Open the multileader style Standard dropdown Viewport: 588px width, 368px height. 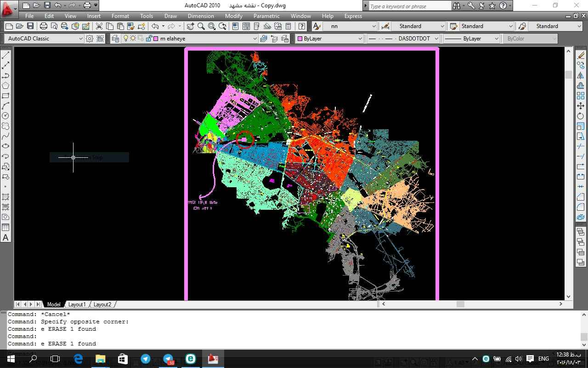[555, 26]
